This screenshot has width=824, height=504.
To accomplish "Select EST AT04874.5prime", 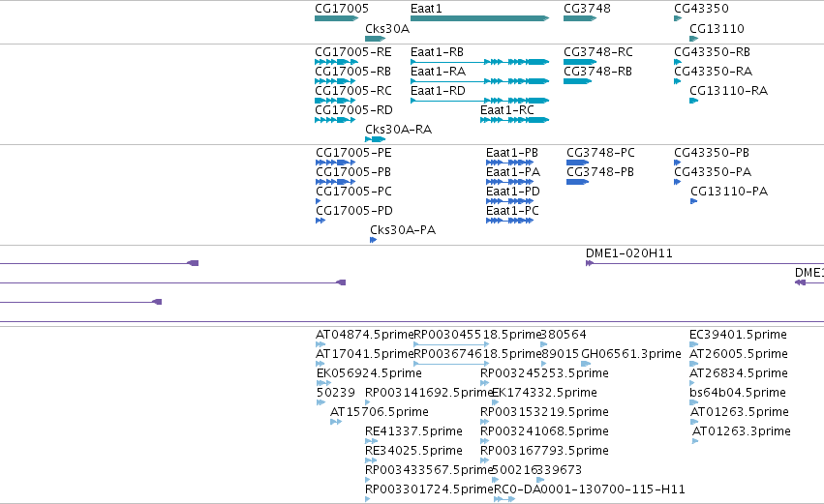I will pos(365,335).
